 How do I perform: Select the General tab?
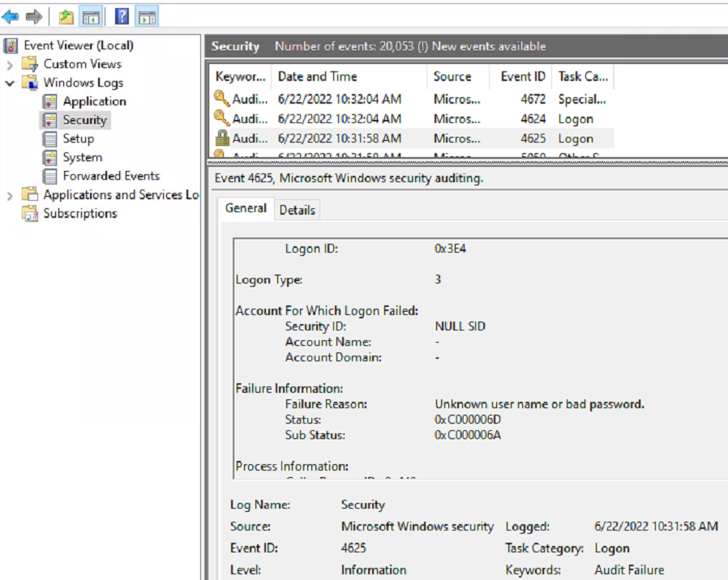[x=246, y=208]
